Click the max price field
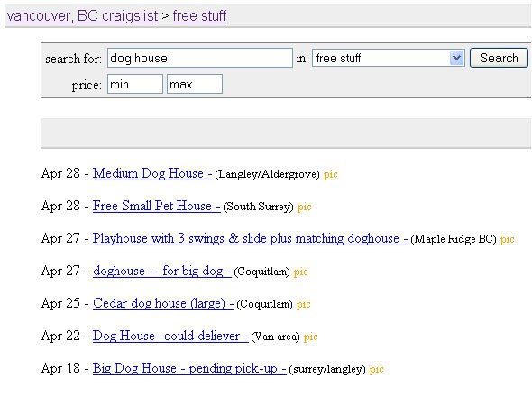 click(195, 84)
